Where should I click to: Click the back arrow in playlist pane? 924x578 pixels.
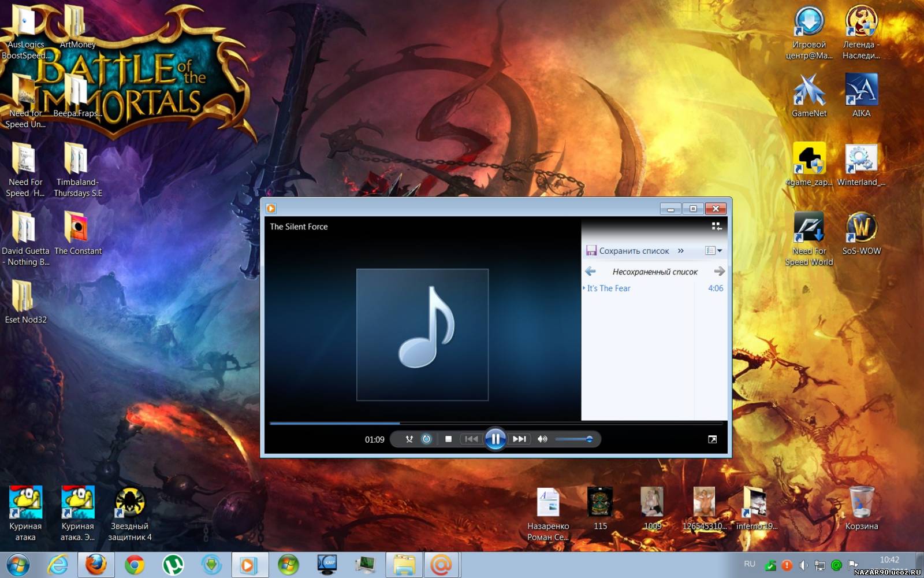[590, 271]
